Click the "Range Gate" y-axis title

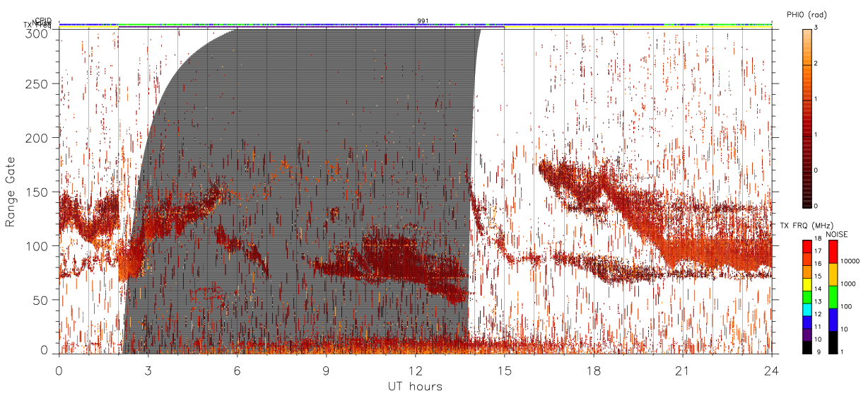(x=11, y=192)
